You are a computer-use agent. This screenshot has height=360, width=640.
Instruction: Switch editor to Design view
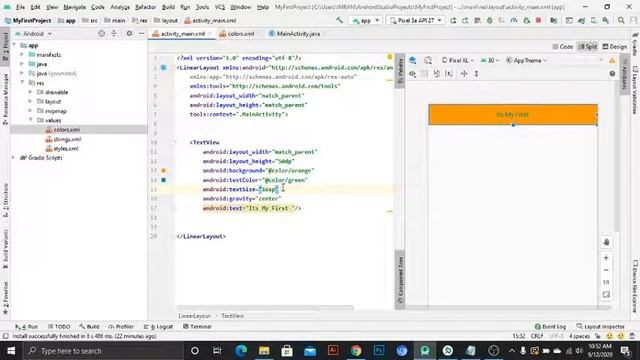pyautogui.click(x=615, y=47)
